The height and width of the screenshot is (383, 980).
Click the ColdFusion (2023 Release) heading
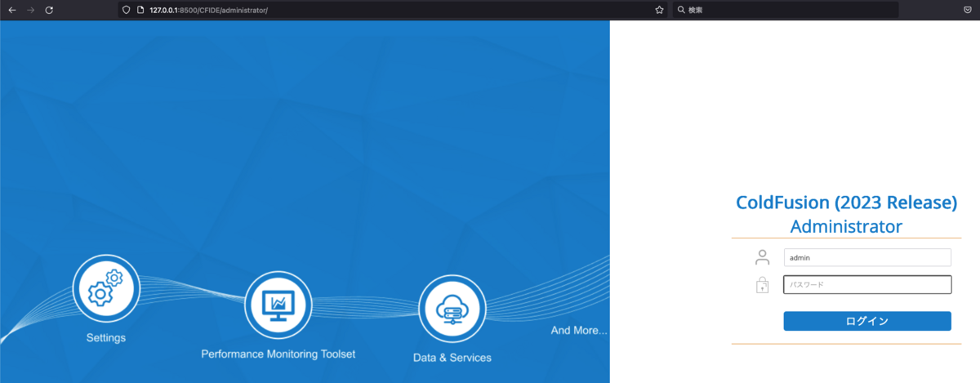click(x=846, y=203)
